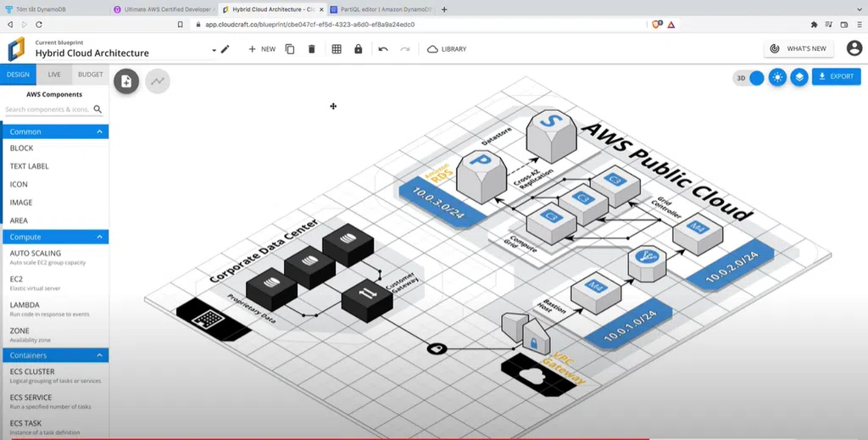This screenshot has height=440, width=868.
Task: Open the LIBRARY button
Action: point(447,49)
